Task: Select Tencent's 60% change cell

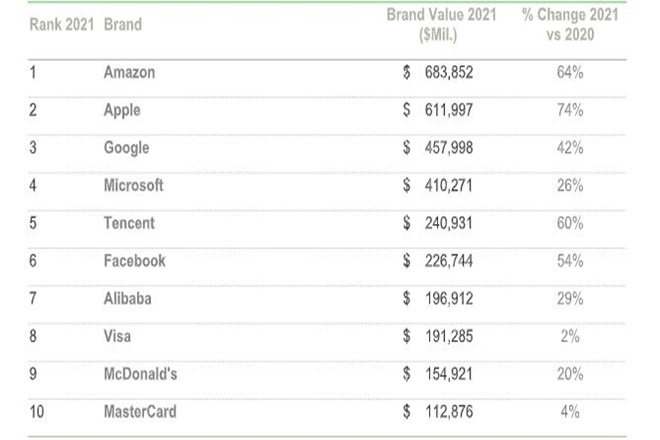Action: [x=570, y=223]
